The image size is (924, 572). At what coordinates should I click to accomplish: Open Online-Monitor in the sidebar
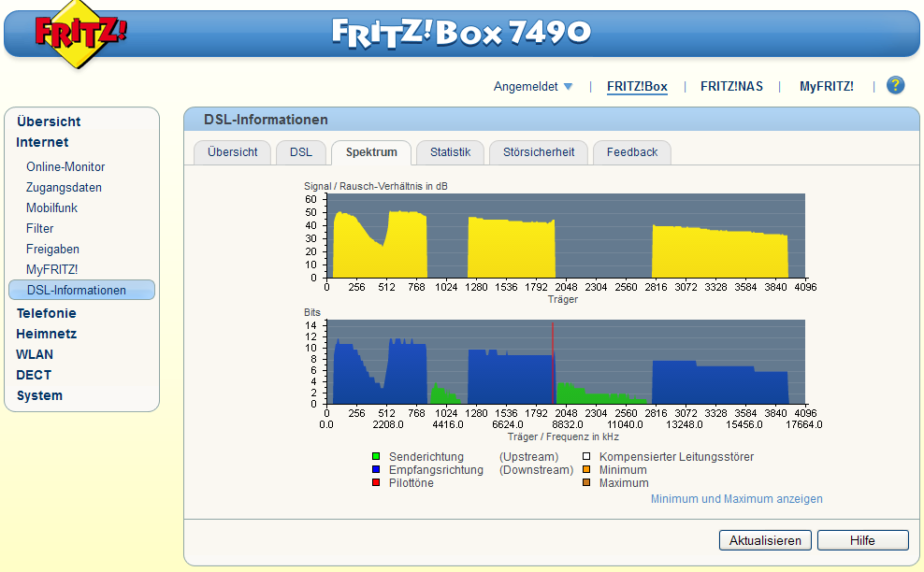(65, 167)
